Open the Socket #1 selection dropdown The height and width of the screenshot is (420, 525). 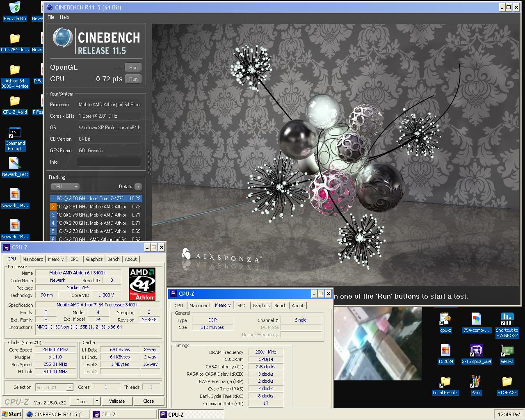(54, 387)
